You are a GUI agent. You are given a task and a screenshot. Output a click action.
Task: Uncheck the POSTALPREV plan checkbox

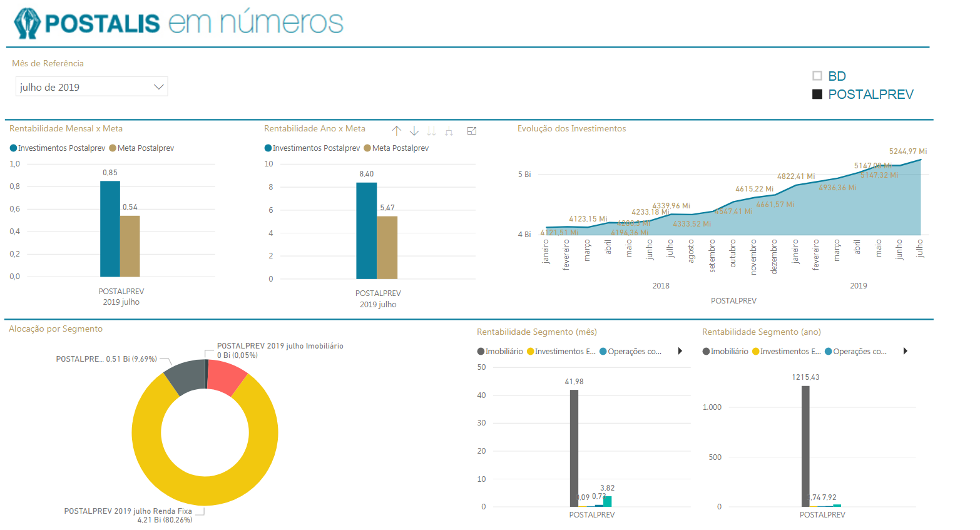click(817, 94)
